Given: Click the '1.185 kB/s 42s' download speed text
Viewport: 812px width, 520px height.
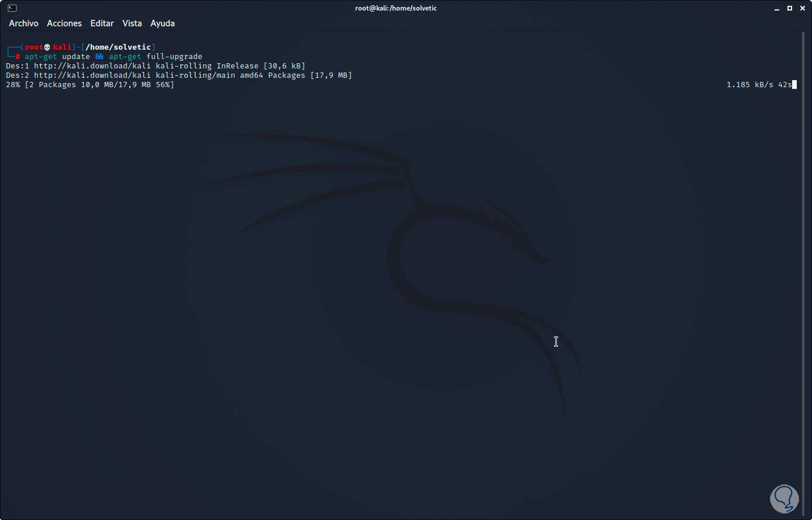Looking at the screenshot, I should coord(759,85).
